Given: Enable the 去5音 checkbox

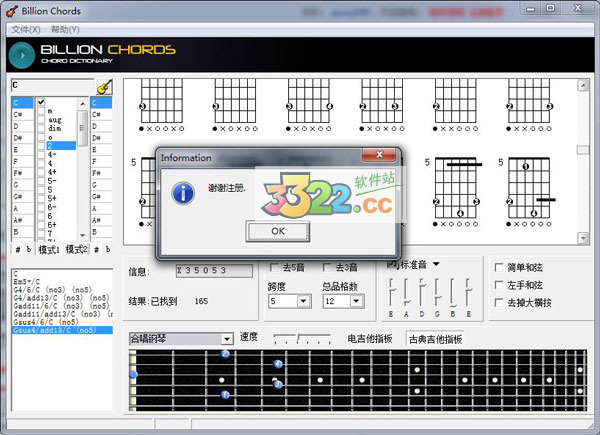Looking at the screenshot, I should coord(274,267).
